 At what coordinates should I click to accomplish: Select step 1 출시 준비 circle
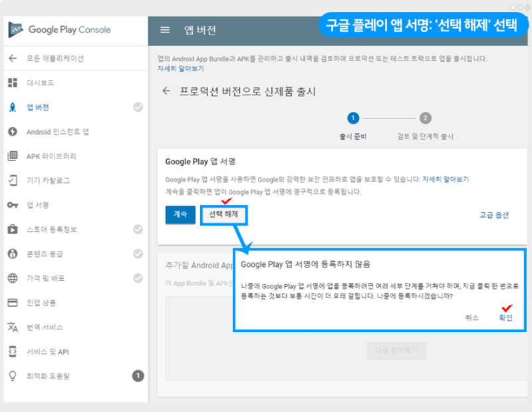353,118
